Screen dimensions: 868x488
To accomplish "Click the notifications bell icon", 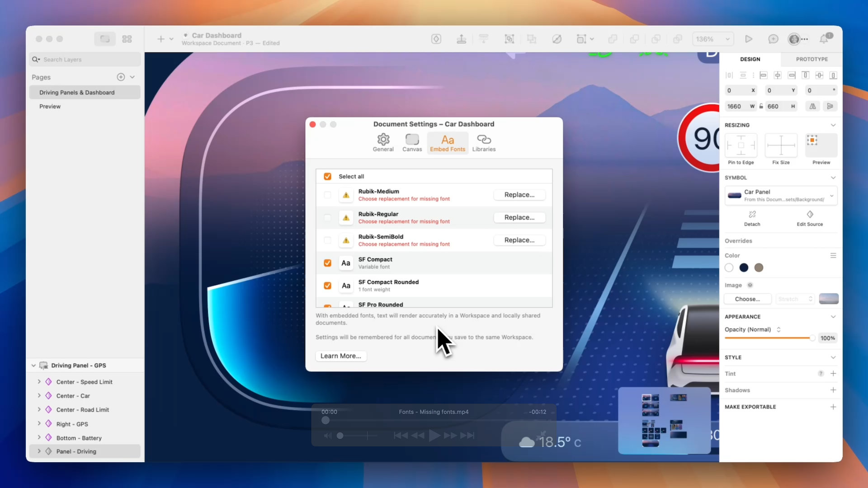I will coord(824,39).
